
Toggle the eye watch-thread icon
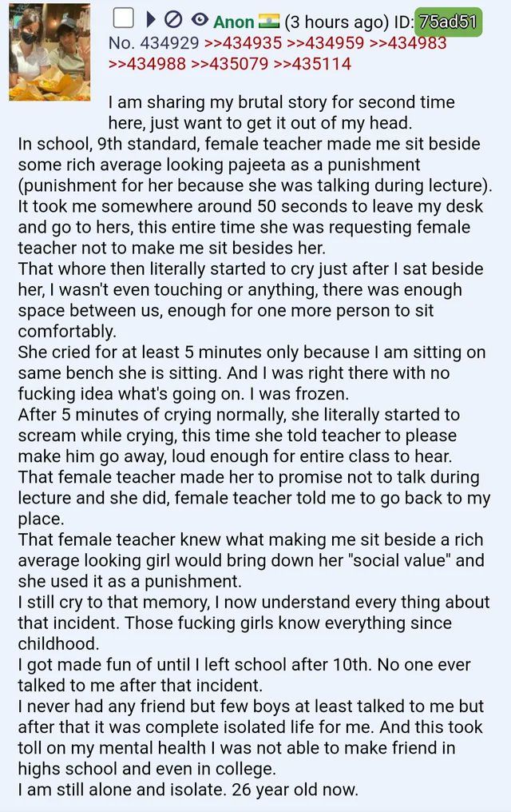[x=199, y=20]
